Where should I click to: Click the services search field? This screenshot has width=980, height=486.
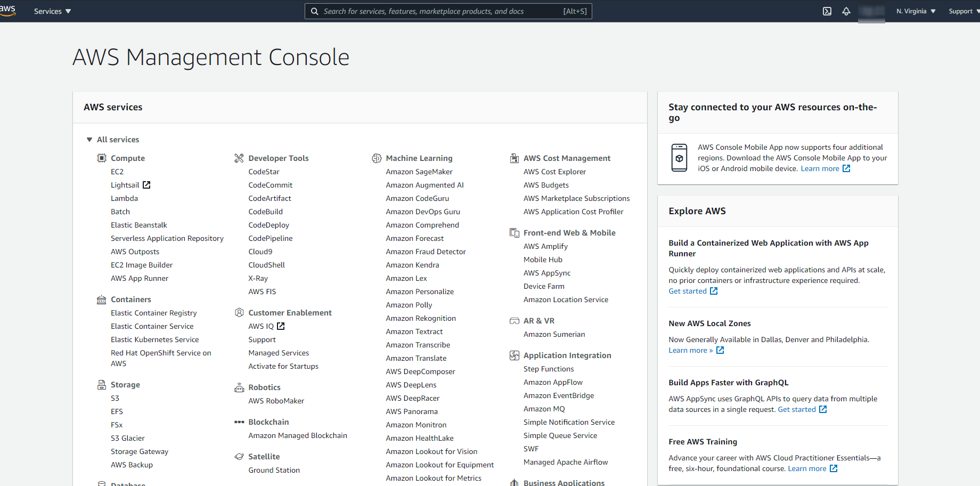pos(448,11)
